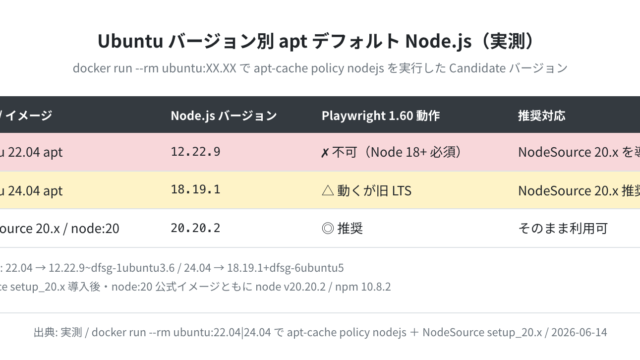Click the docker run subtitle text
This screenshot has height=360, width=640.
[x=320, y=68]
